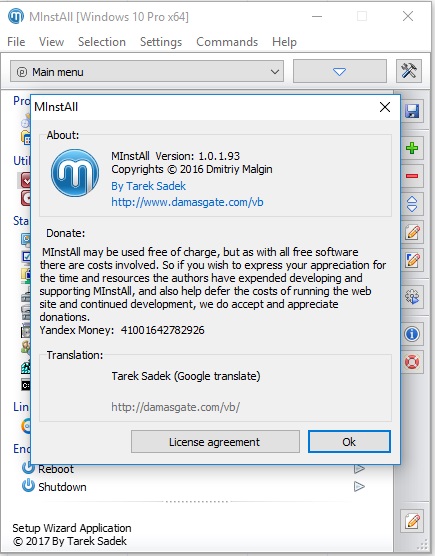
Task: Open the Selection menu
Action: click(102, 42)
